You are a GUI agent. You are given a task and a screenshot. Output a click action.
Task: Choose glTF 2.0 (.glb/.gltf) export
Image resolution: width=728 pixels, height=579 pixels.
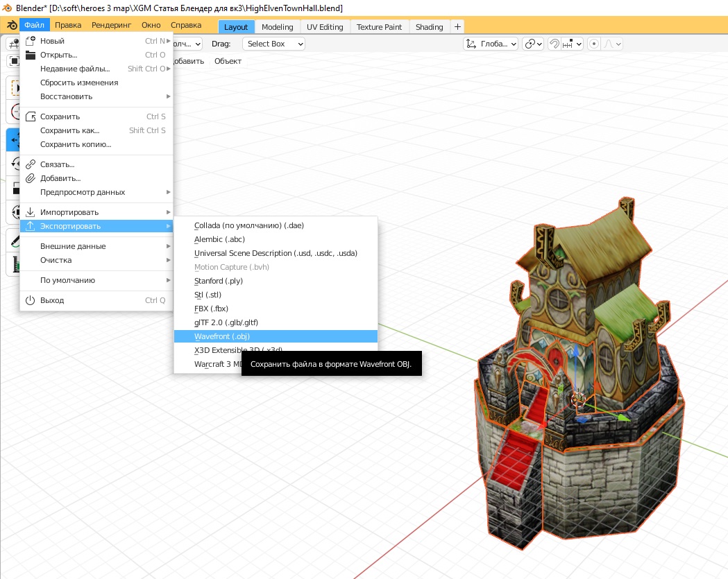point(276,322)
